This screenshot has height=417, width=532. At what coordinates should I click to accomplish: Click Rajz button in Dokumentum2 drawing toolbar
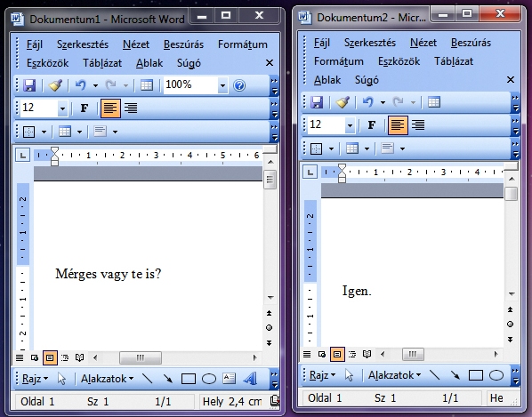[322, 375]
